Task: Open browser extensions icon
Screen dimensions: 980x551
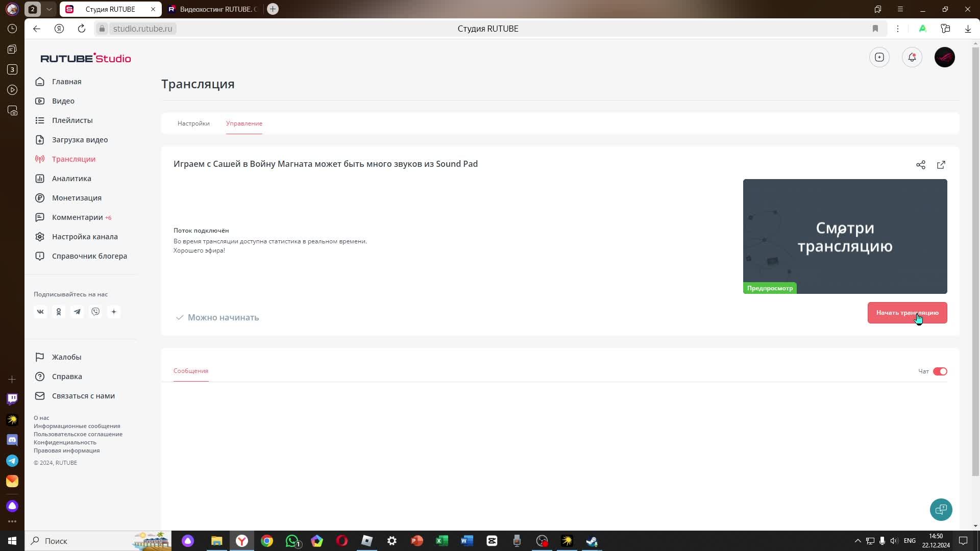Action: [945, 29]
